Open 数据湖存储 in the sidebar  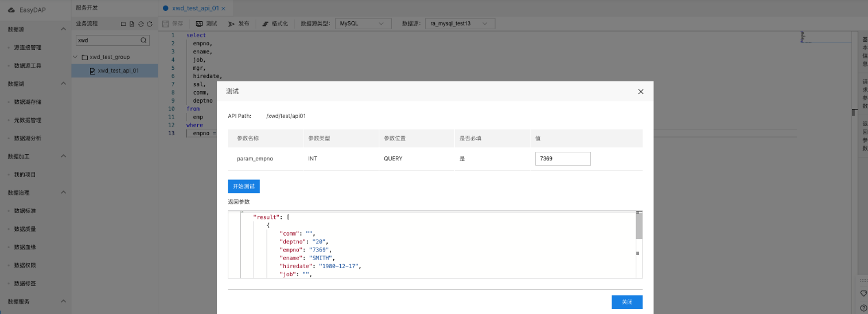[x=28, y=102]
